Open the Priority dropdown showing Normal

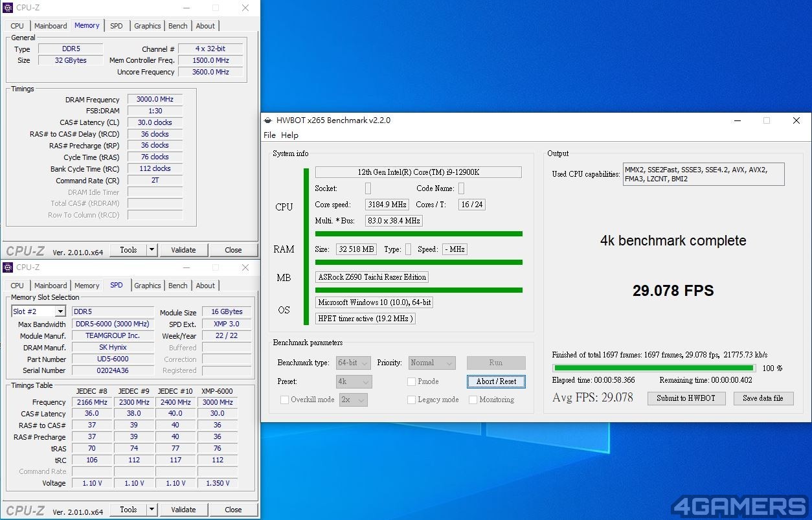432,363
